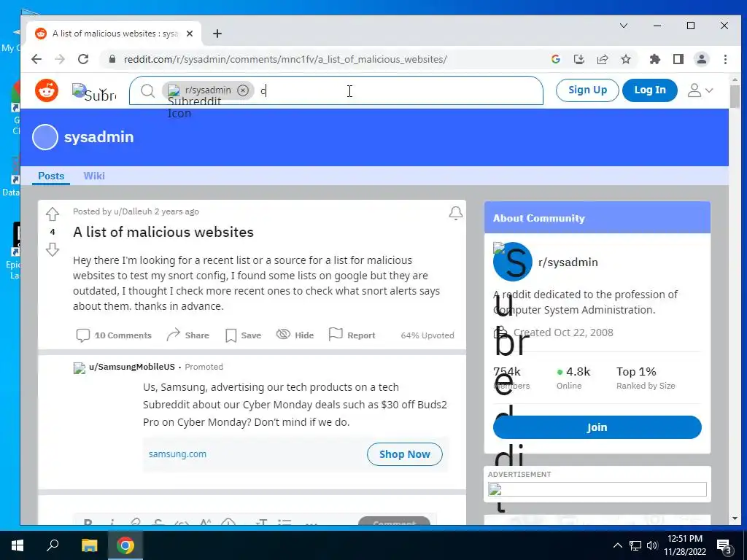The width and height of the screenshot is (747, 560).
Task: Click the post title 'A list of malicious websites'
Action: [x=163, y=233]
